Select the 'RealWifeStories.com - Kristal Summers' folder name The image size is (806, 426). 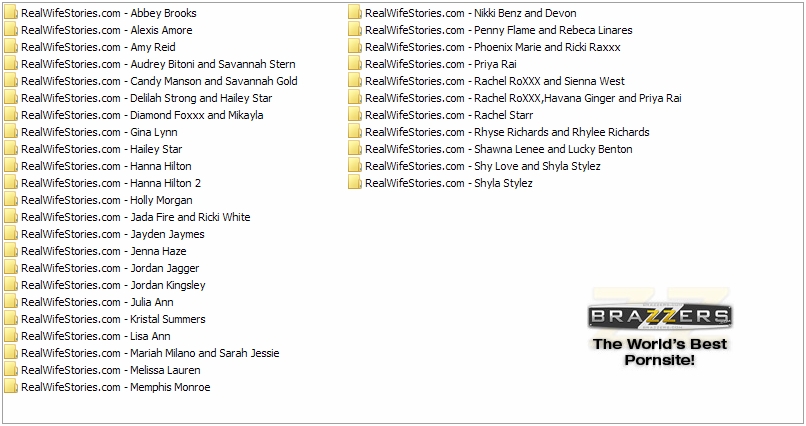[x=113, y=319]
